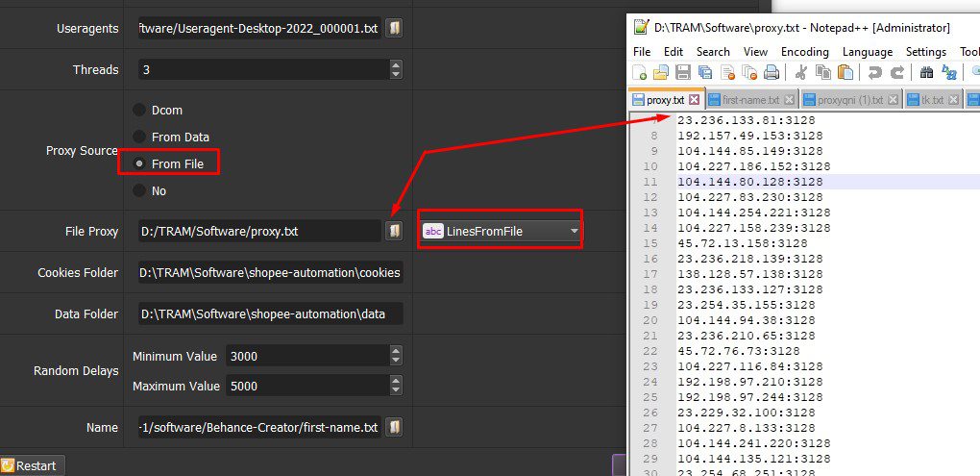980x476 pixels.
Task: Browse for the File Proxy path
Action: [394, 231]
